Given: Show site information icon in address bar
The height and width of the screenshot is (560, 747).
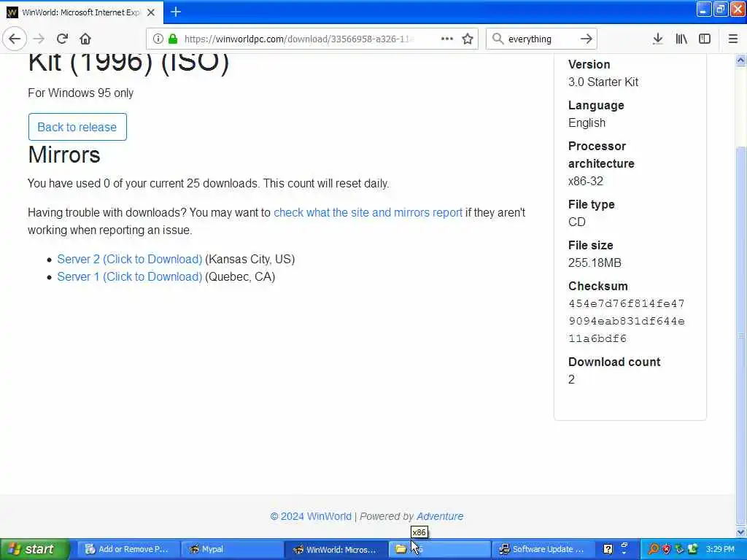Looking at the screenshot, I should (158, 39).
